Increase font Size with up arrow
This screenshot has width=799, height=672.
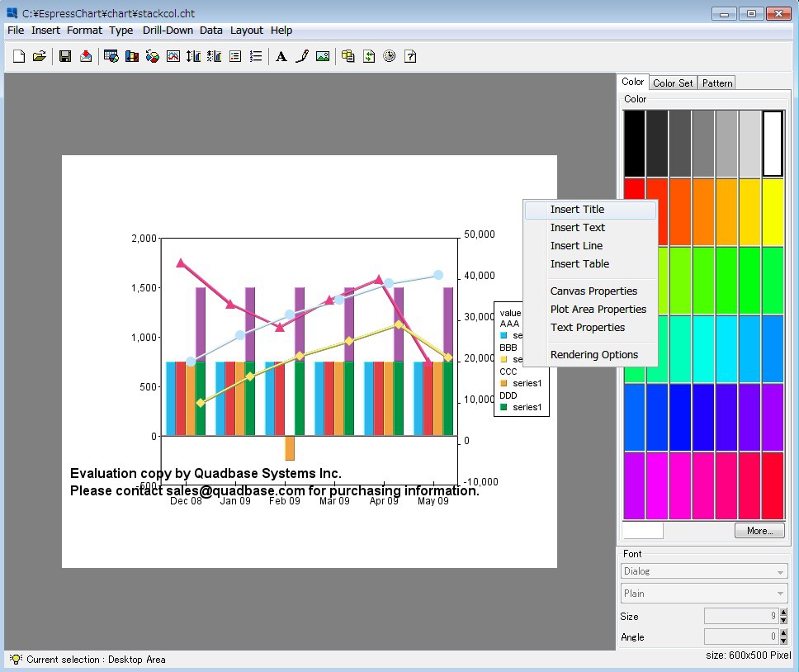[x=783, y=613]
